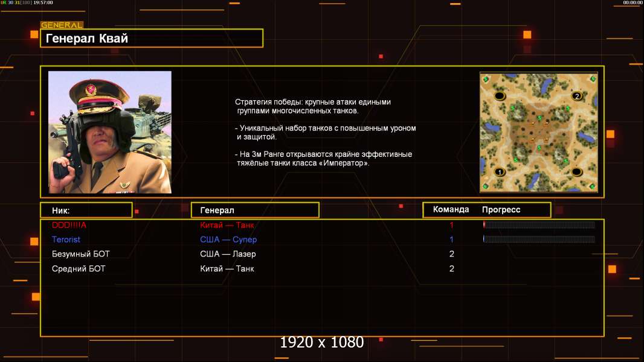Click the 19:57:00 clock readout
This screenshot has width=644, height=362.
coord(43,2)
